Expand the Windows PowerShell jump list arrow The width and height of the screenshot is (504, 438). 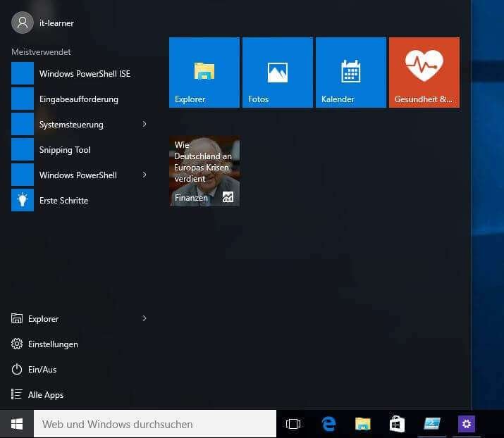click(145, 175)
